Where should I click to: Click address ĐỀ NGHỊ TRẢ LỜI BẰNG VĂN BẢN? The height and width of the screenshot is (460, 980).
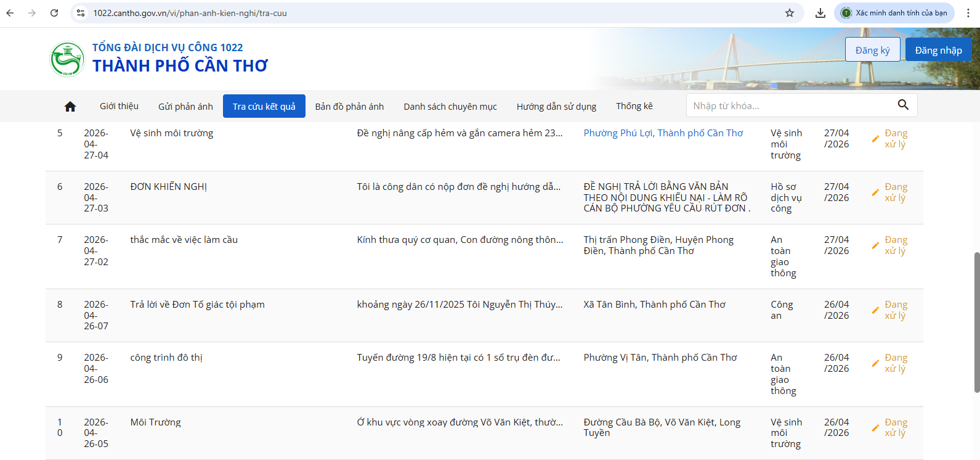click(668, 197)
